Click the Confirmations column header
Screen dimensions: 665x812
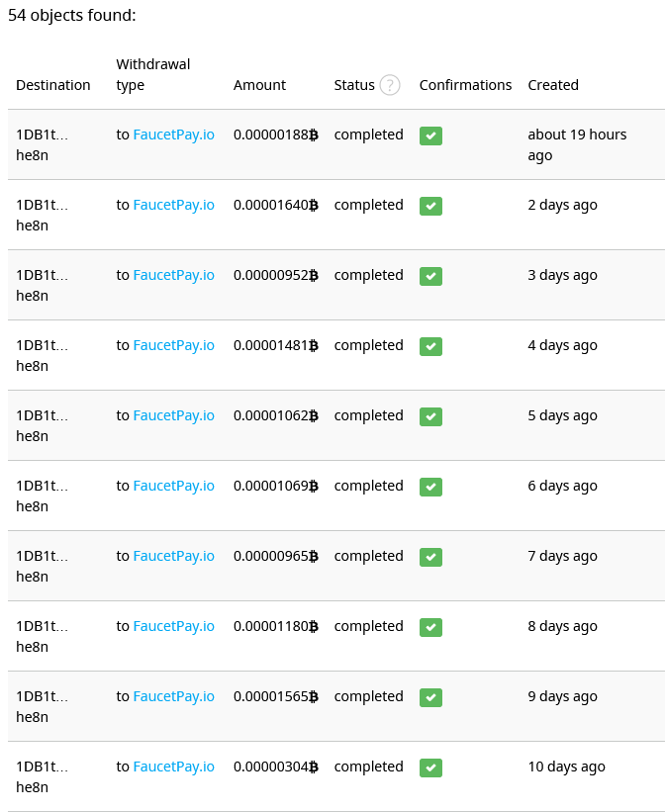coord(465,85)
